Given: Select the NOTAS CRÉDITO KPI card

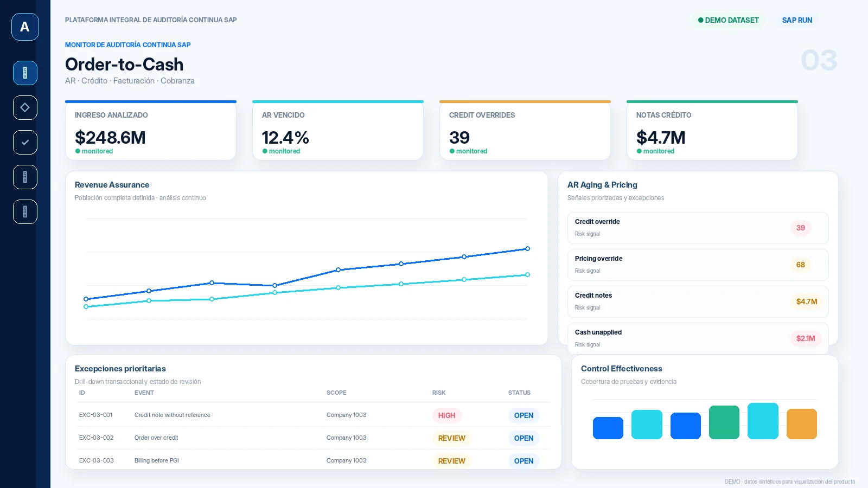Looking at the screenshot, I should [712, 130].
